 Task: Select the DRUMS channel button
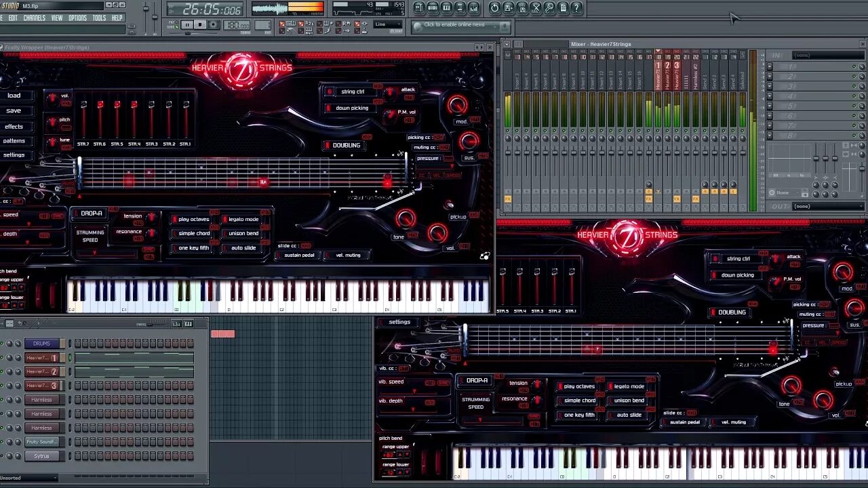(x=42, y=344)
